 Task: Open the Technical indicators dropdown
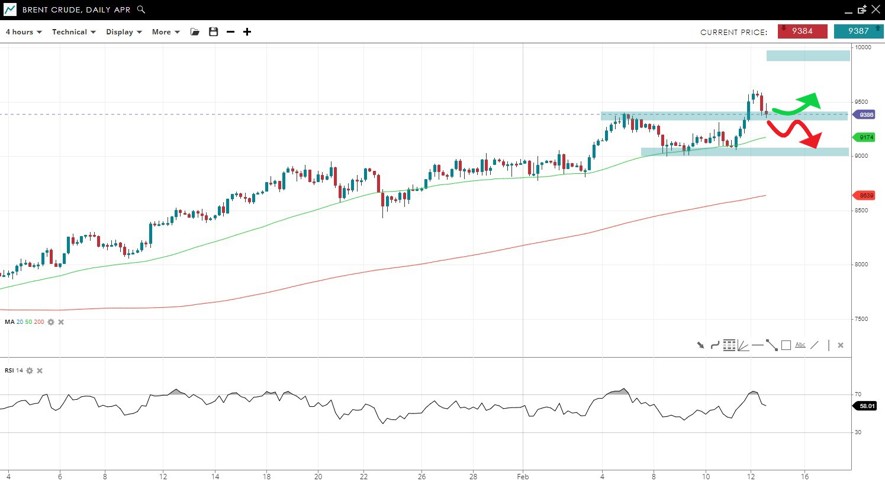tap(73, 32)
